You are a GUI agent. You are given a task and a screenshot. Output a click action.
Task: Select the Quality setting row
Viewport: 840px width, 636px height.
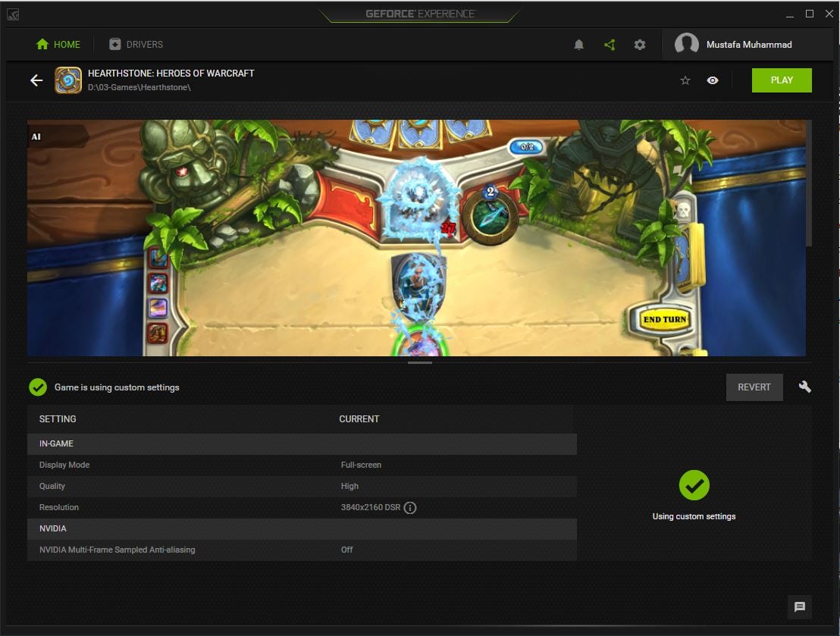coord(302,487)
